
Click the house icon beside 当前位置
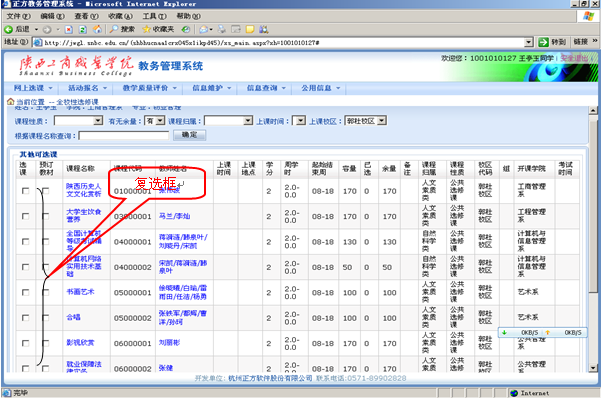click(11, 102)
